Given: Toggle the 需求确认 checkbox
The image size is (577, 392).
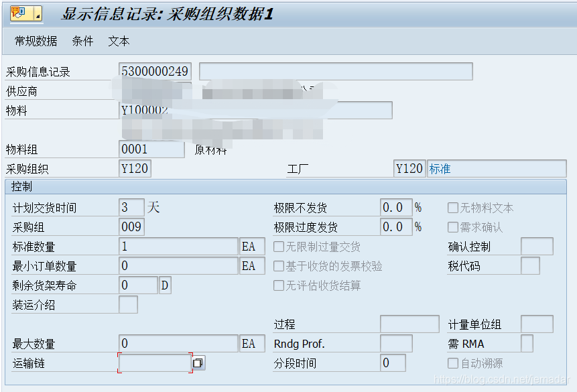Looking at the screenshot, I should click(452, 227).
